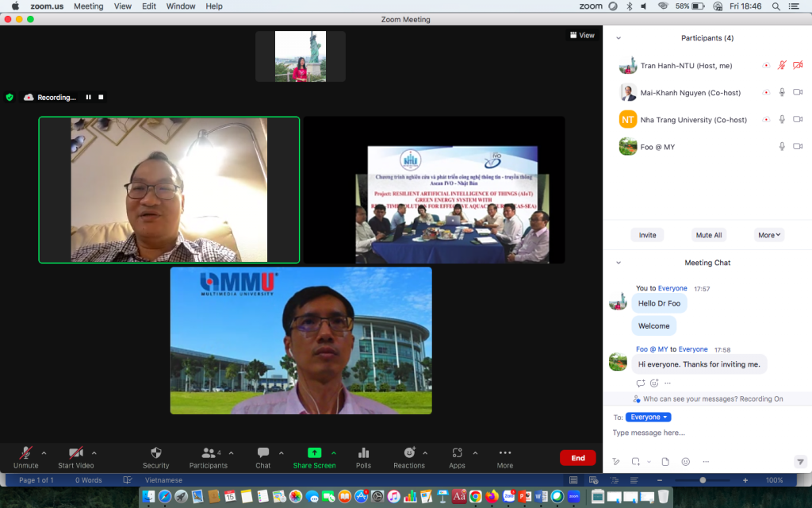812x508 pixels.
Task: Open macOS Spotlight search icon
Action: pos(776,6)
